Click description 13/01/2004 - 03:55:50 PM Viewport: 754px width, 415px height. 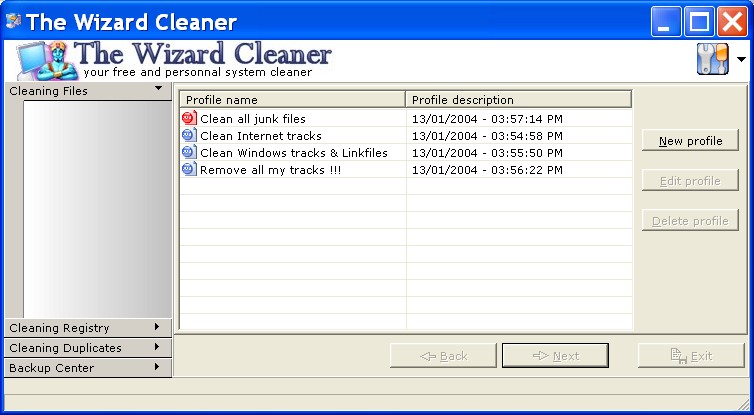click(487, 153)
